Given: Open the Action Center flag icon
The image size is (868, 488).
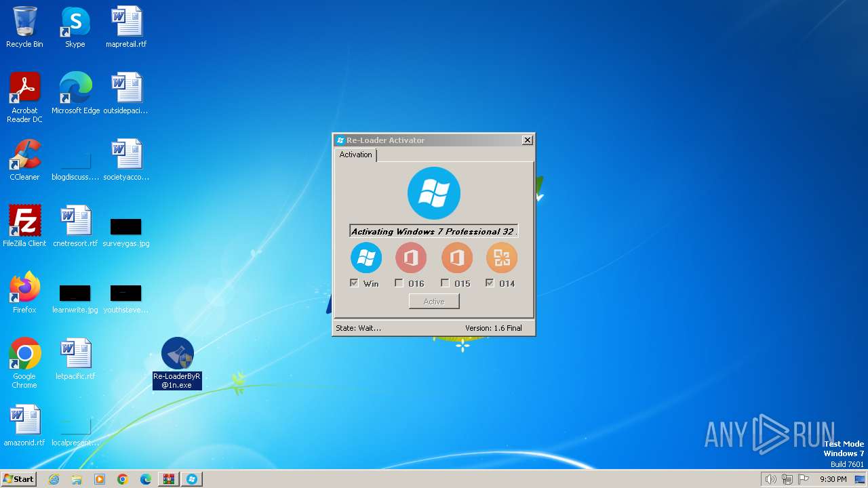Looking at the screenshot, I should pyautogui.click(x=804, y=479).
